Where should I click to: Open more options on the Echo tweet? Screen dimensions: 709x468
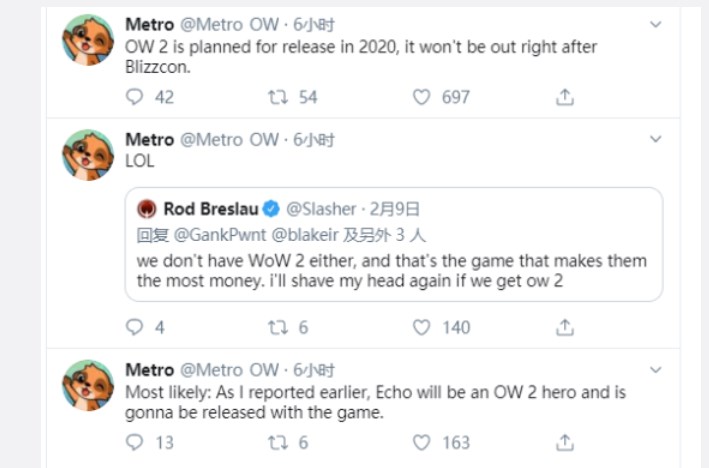coord(655,369)
